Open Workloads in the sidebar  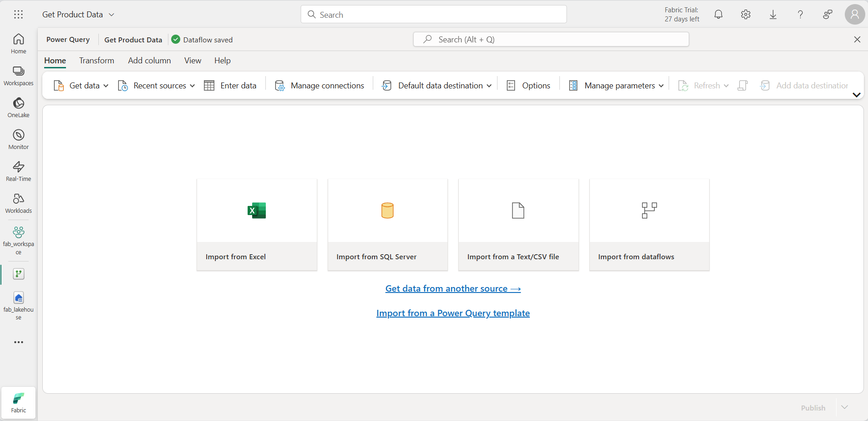tap(18, 203)
